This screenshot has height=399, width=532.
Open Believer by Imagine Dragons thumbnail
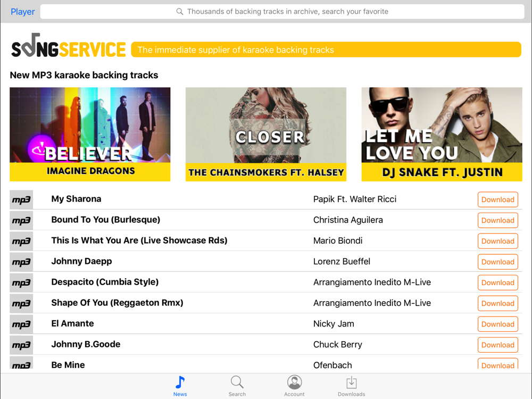pyautogui.click(x=90, y=135)
